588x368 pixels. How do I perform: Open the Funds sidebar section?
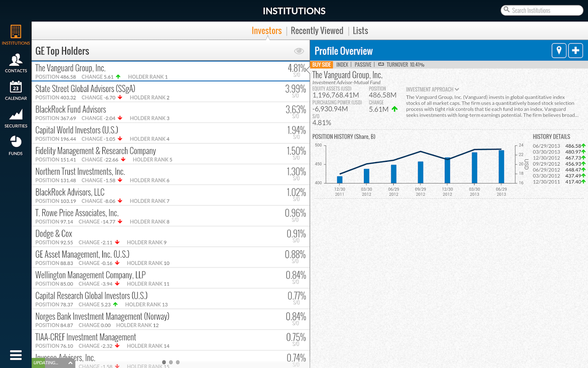16,146
